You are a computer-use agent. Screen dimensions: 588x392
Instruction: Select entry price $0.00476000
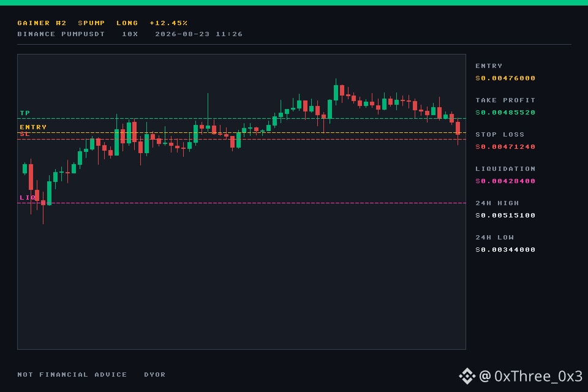[505, 78]
